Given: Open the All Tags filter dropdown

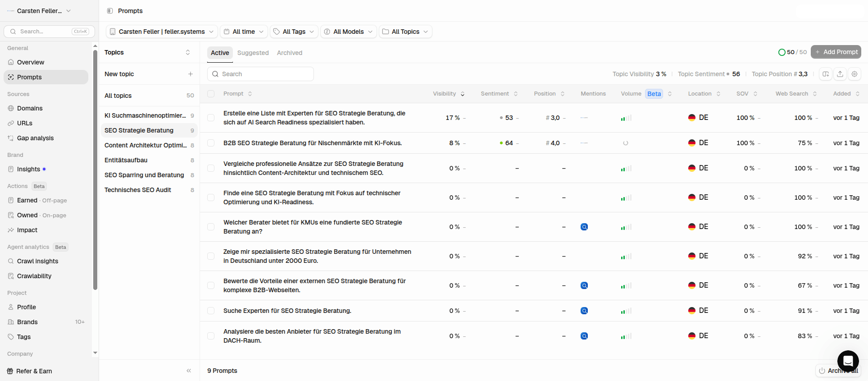Looking at the screenshot, I should tap(294, 32).
